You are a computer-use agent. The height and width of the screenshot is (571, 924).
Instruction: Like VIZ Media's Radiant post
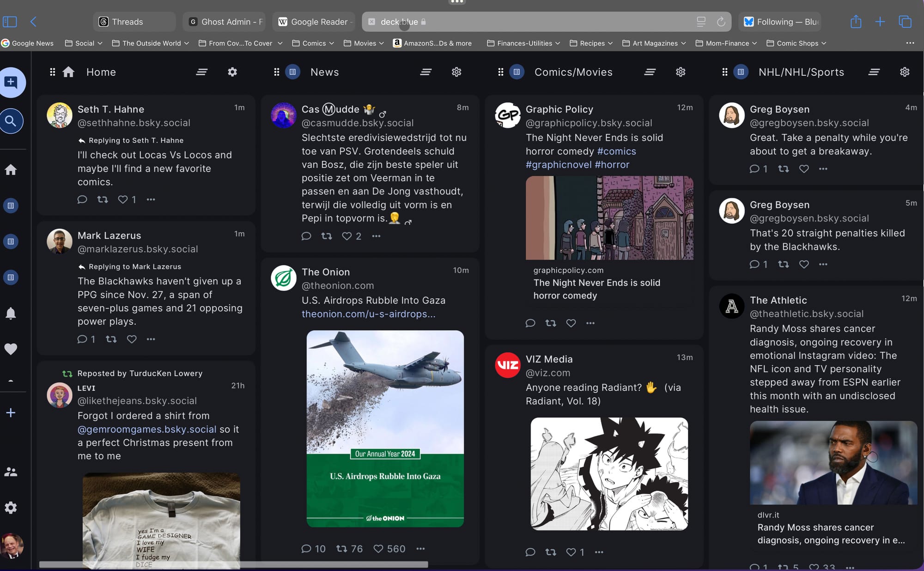tap(571, 553)
